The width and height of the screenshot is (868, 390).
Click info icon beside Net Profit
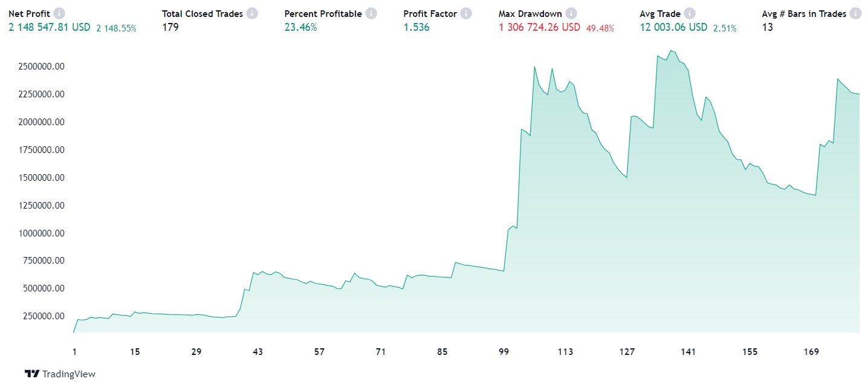59,13
